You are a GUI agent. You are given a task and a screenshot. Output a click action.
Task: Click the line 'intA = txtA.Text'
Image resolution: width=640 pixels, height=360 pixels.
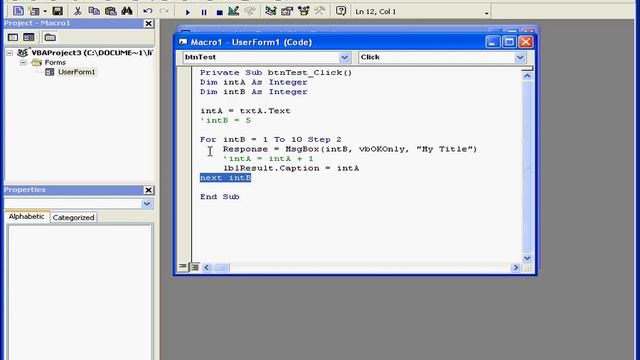(x=245, y=111)
